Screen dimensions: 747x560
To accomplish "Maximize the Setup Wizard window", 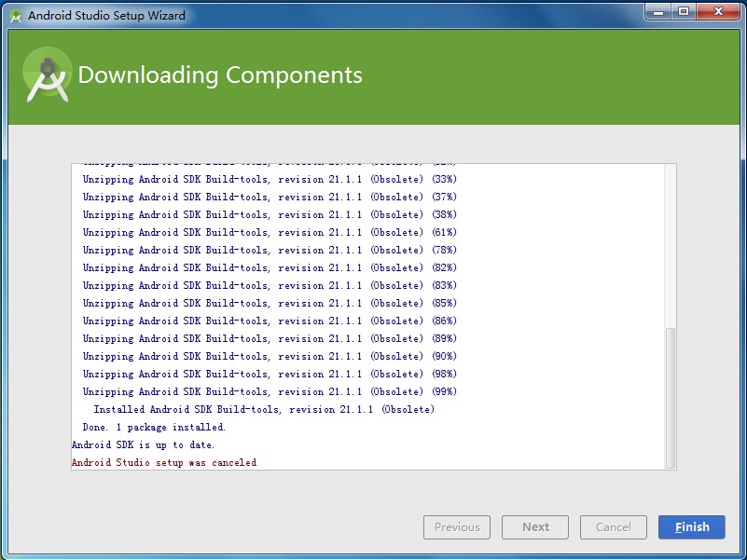I will 684,11.
